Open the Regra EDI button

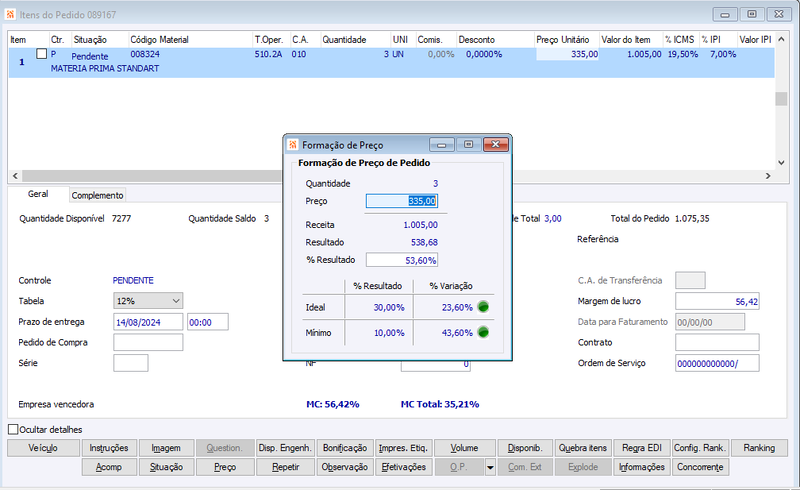pos(642,448)
